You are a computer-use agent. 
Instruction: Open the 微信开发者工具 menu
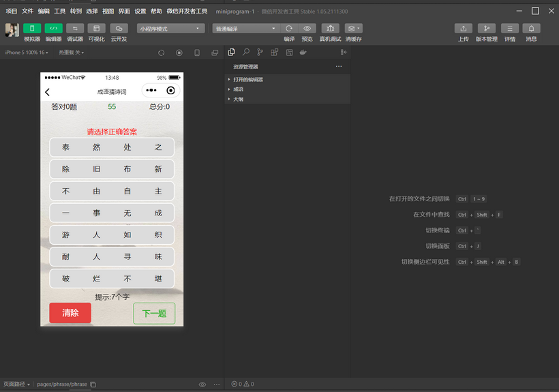point(187,11)
